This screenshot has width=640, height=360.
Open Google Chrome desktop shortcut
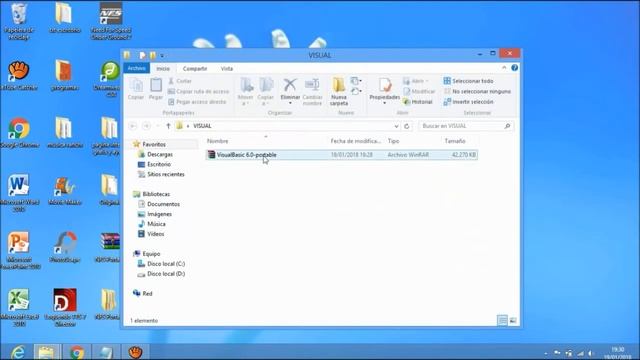click(19, 133)
